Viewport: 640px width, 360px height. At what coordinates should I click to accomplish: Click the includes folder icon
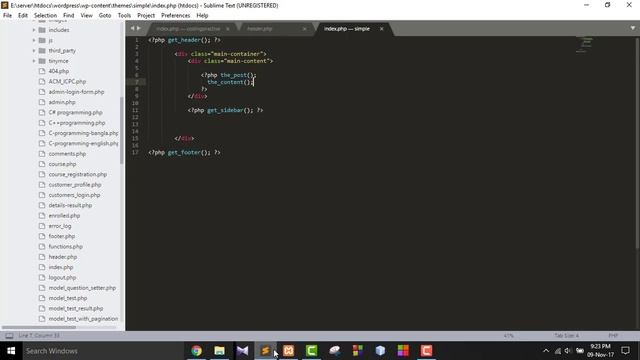coord(42,30)
